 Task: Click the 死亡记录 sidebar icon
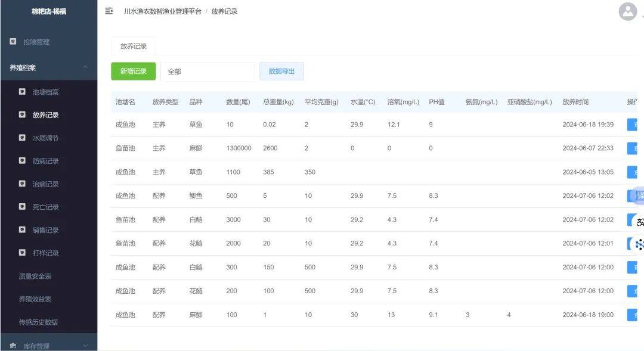pos(22,207)
